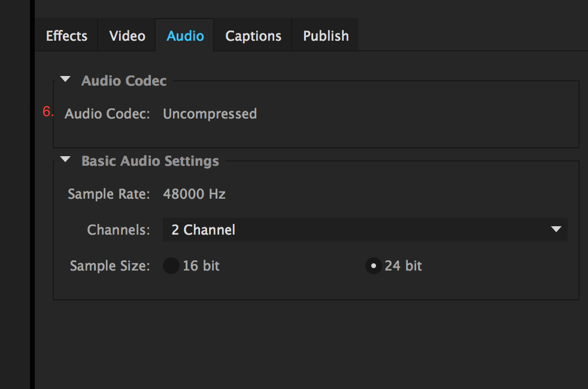Click the 48000 Hz sample rate value

coord(194,194)
